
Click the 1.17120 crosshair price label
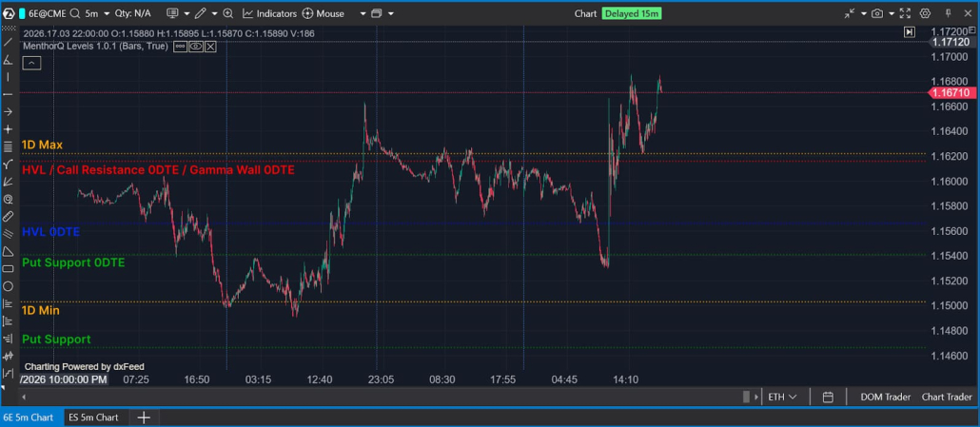951,42
